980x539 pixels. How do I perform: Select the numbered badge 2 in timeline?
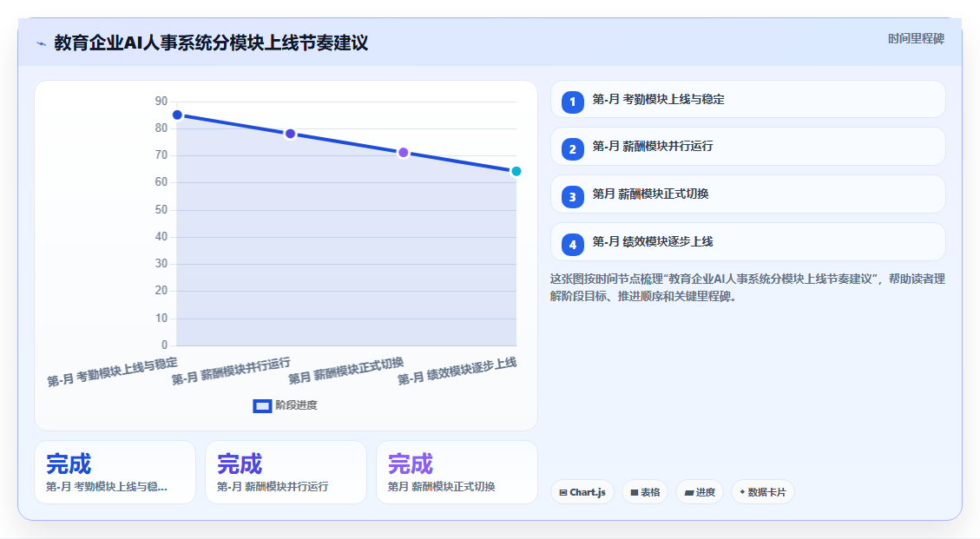(573, 148)
